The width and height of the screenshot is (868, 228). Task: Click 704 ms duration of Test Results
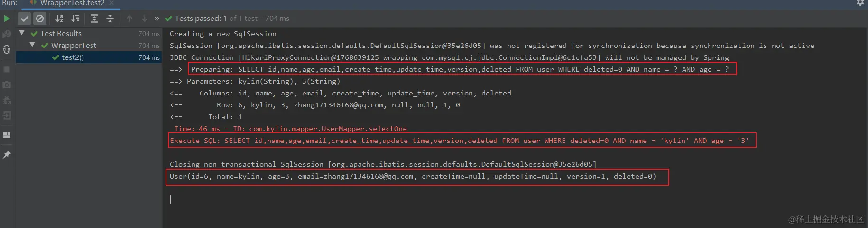149,34
